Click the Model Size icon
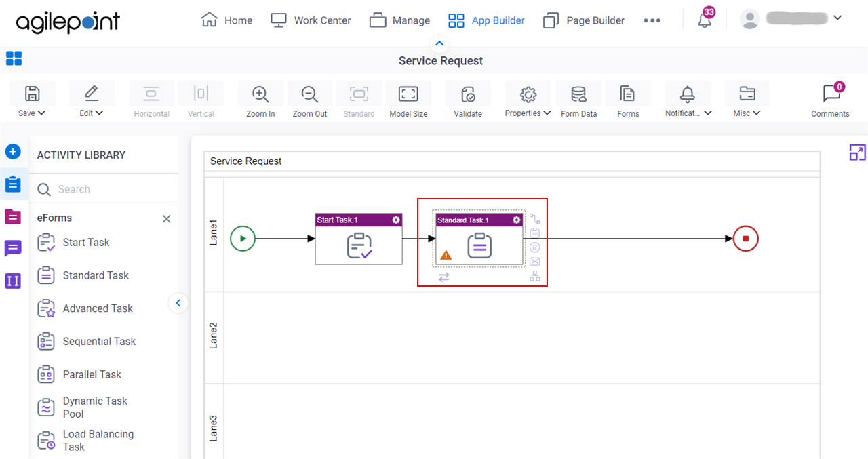 [408, 94]
